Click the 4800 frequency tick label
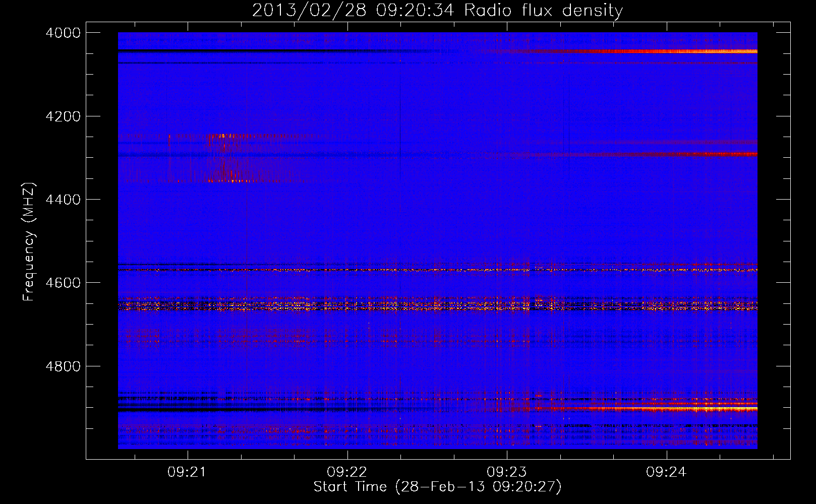Image resolution: width=816 pixels, height=504 pixels. click(x=63, y=366)
